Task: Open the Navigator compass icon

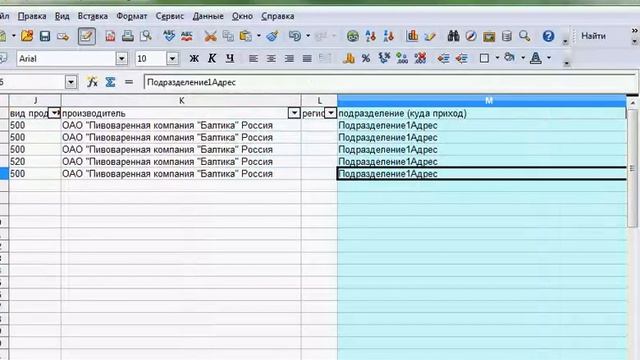Action: (x=471, y=36)
